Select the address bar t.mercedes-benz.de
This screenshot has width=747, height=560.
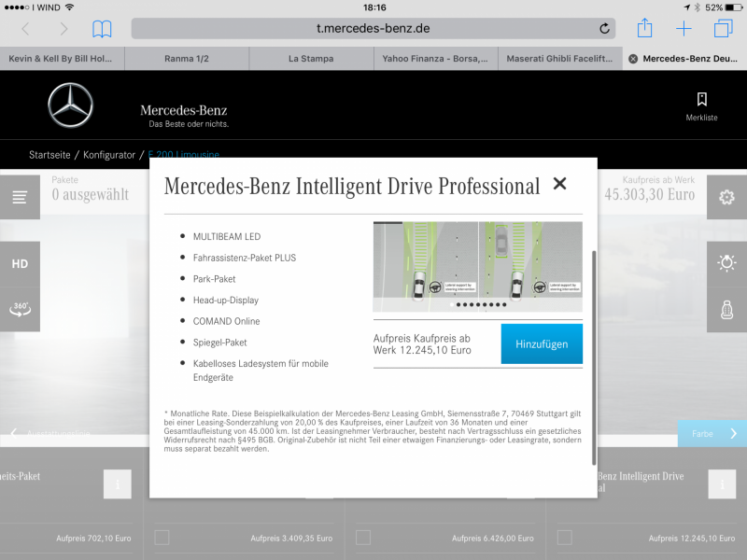pos(373,29)
